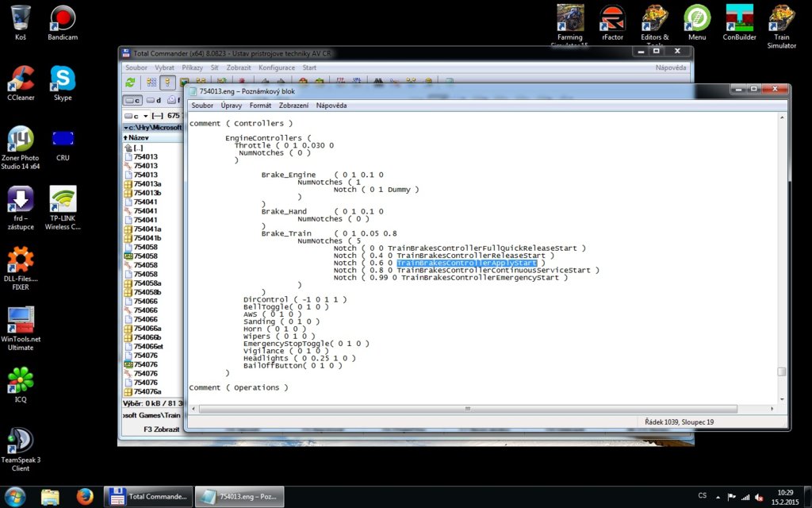Open the directory history arrow beside c:\Hry path

pos(125,127)
